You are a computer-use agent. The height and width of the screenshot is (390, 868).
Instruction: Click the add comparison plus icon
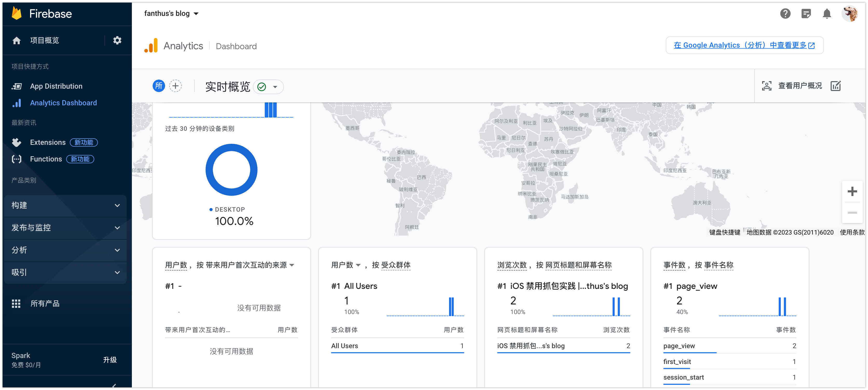pyautogui.click(x=175, y=86)
